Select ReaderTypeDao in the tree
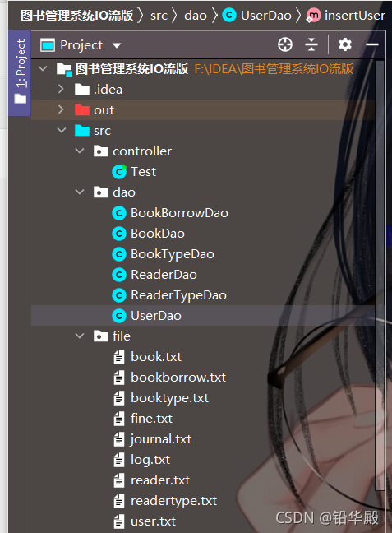Image resolution: width=392 pixels, height=533 pixels. (x=178, y=296)
